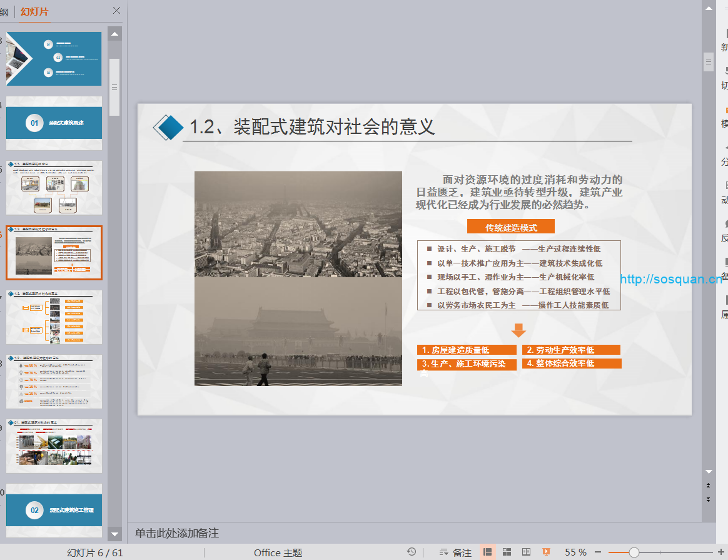
Task: Click the 55 % zoom level
Action: [x=575, y=552]
